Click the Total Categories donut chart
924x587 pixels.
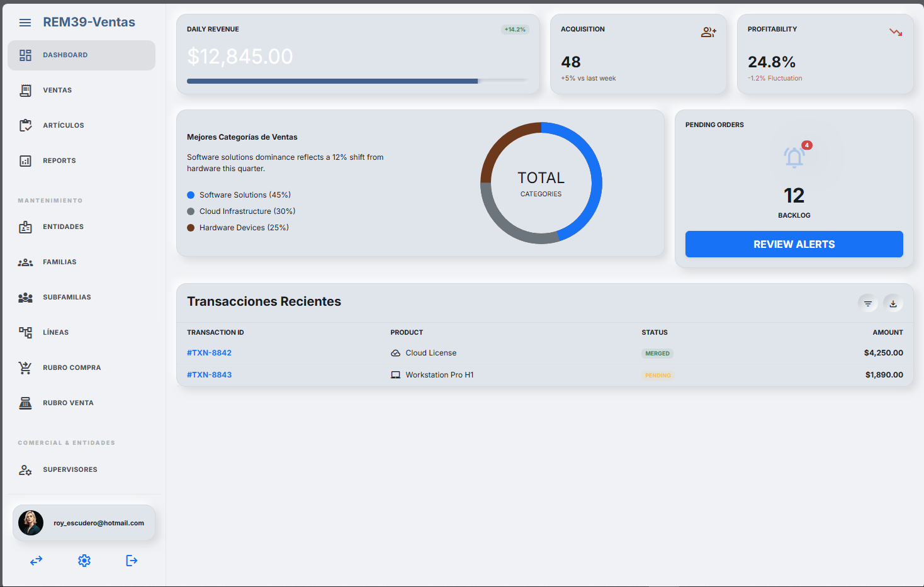[541, 183]
